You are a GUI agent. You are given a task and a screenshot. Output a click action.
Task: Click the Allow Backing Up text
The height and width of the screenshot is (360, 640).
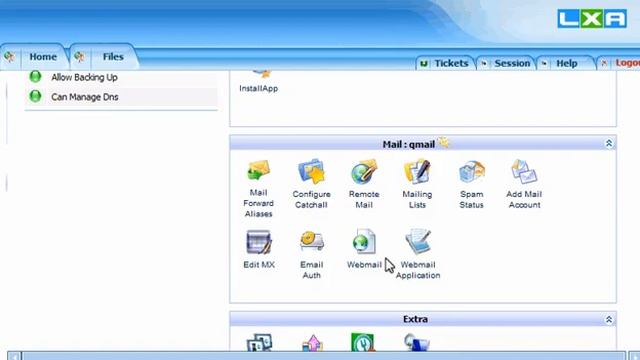[x=84, y=77]
